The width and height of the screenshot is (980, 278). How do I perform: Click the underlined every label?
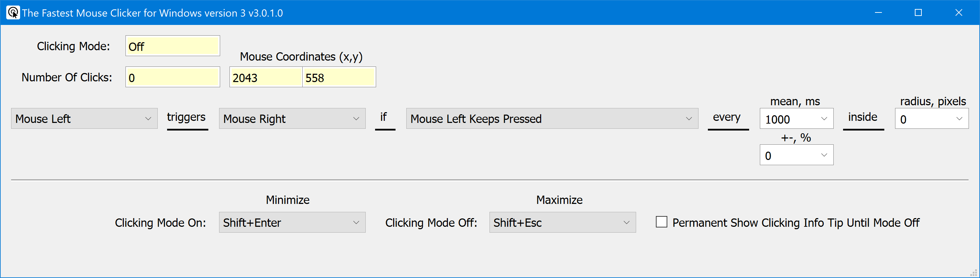[728, 117]
